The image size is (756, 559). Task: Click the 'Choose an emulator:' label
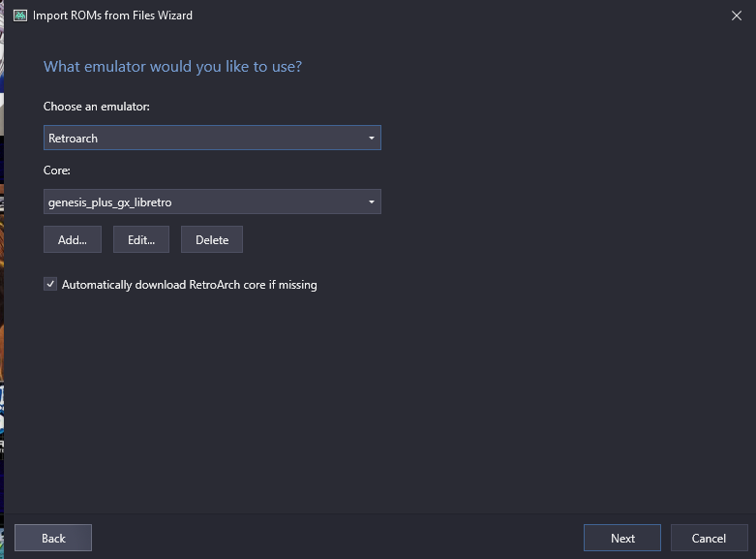[x=97, y=107]
